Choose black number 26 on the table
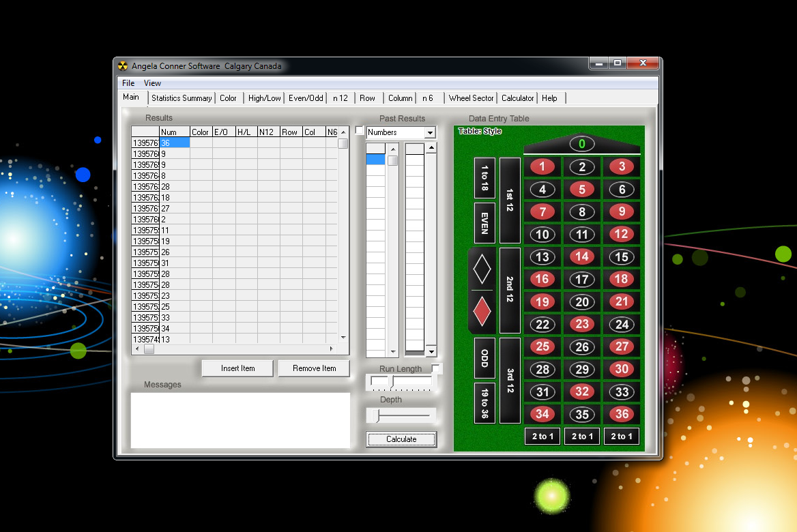797x532 pixels. click(x=582, y=346)
